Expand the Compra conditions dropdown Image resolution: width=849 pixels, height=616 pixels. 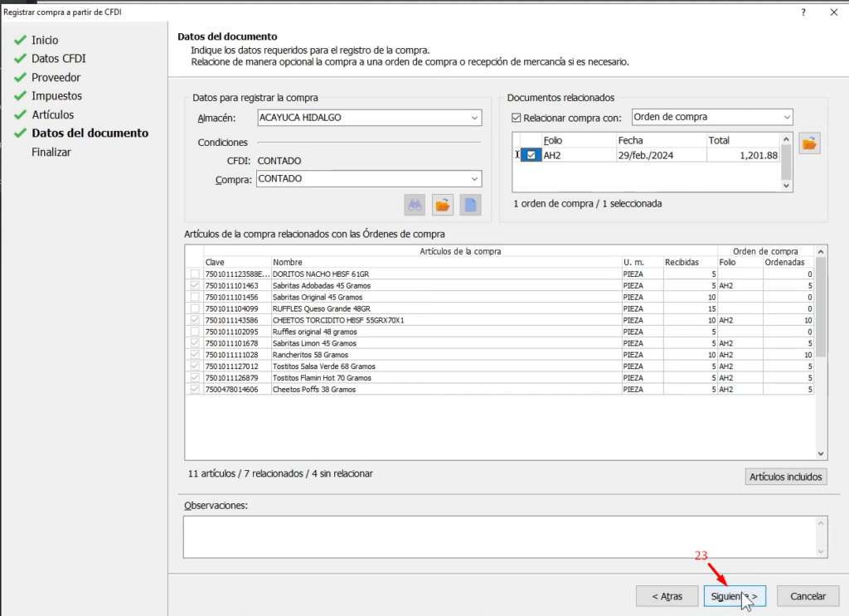pyautogui.click(x=473, y=179)
